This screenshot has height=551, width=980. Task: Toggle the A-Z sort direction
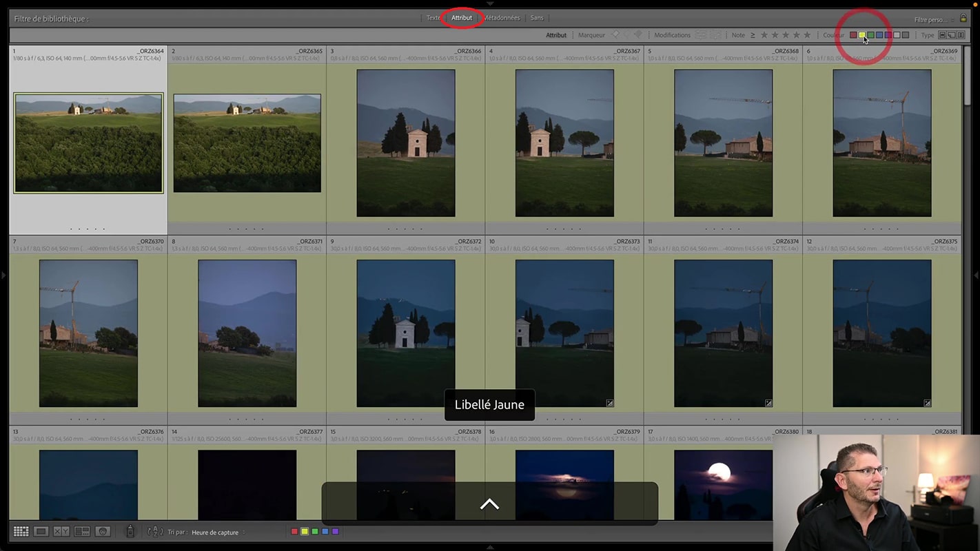[x=155, y=531]
